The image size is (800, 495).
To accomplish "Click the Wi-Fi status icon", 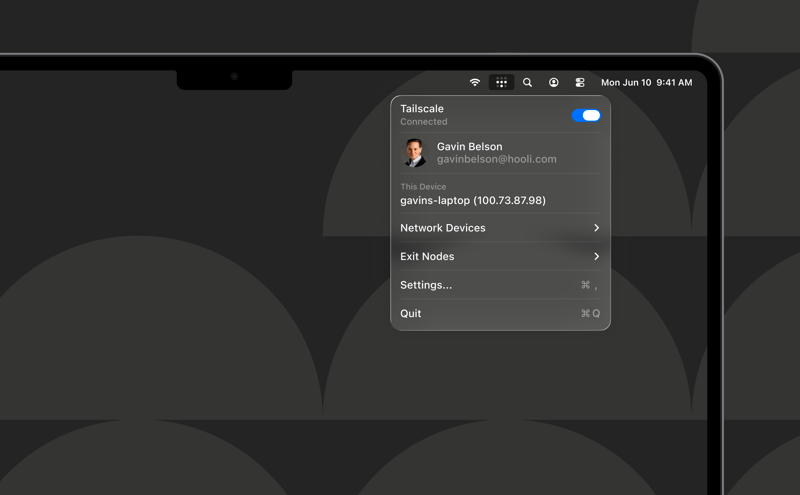I will [x=474, y=82].
